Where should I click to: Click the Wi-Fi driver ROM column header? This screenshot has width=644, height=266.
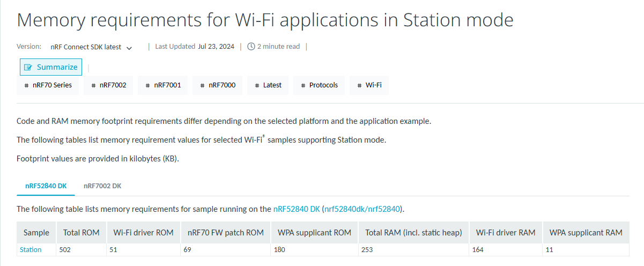(x=144, y=233)
